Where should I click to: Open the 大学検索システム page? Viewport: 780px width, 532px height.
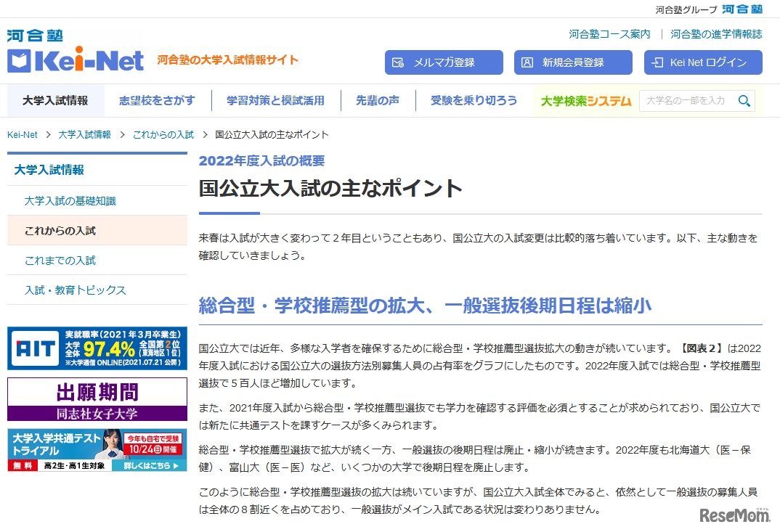tap(585, 101)
